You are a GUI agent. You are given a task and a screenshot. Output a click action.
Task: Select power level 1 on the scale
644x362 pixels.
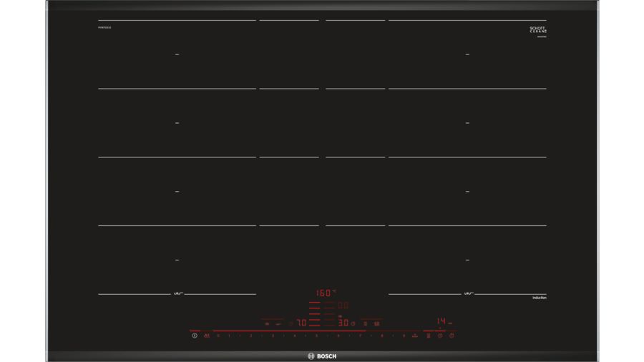[x=229, y=336]
